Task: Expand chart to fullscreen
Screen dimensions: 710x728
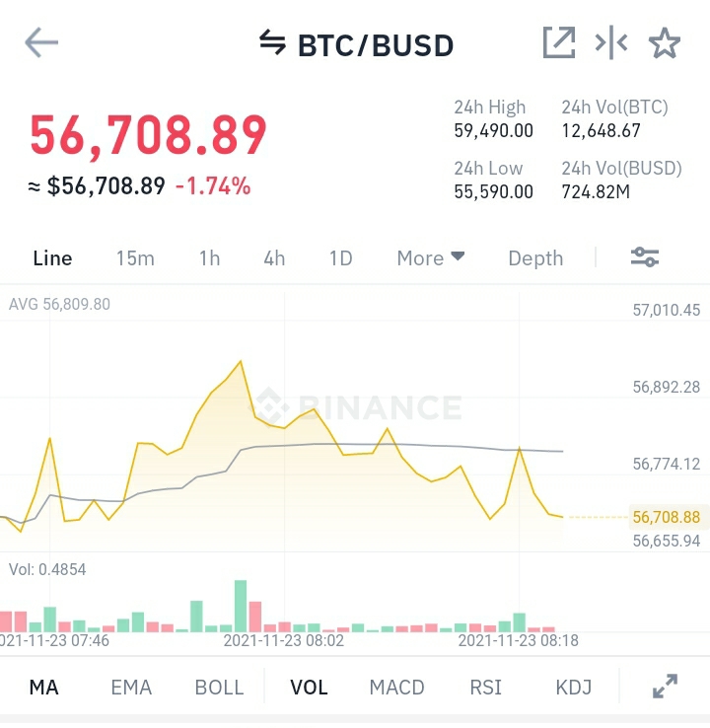Action: (x=665, y=687)
